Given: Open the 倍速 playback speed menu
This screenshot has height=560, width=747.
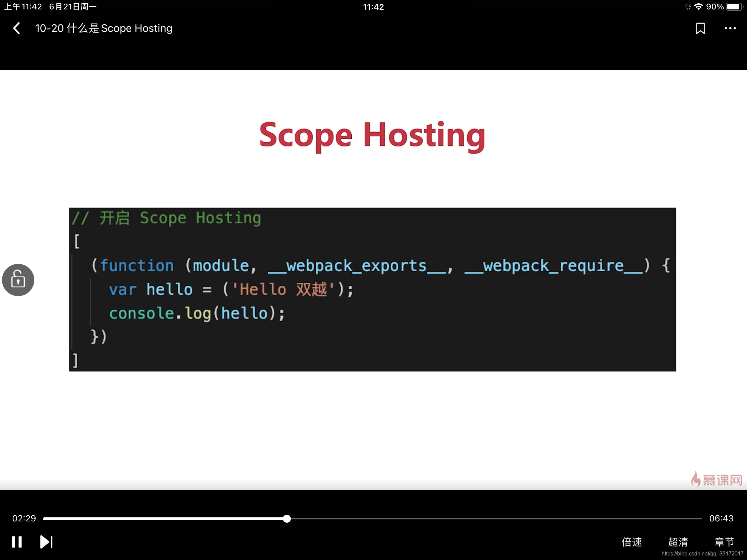Looking at the screenshot, I should point(632,542).
